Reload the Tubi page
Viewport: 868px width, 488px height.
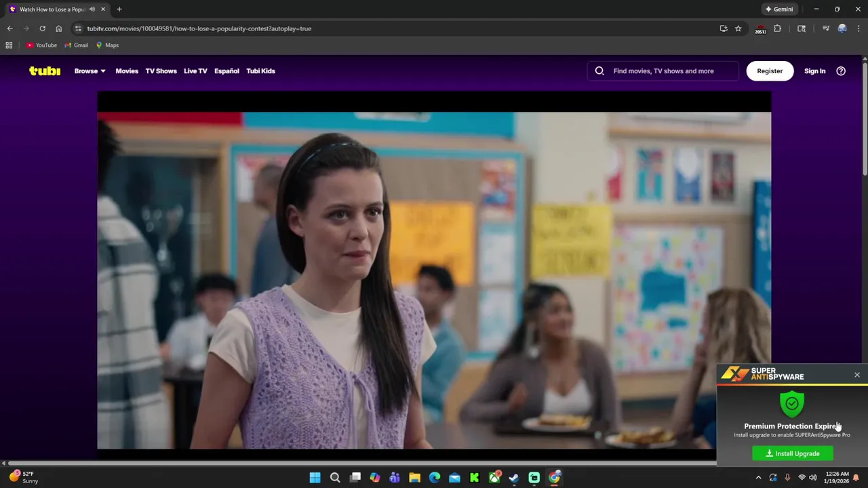[42, 28]
